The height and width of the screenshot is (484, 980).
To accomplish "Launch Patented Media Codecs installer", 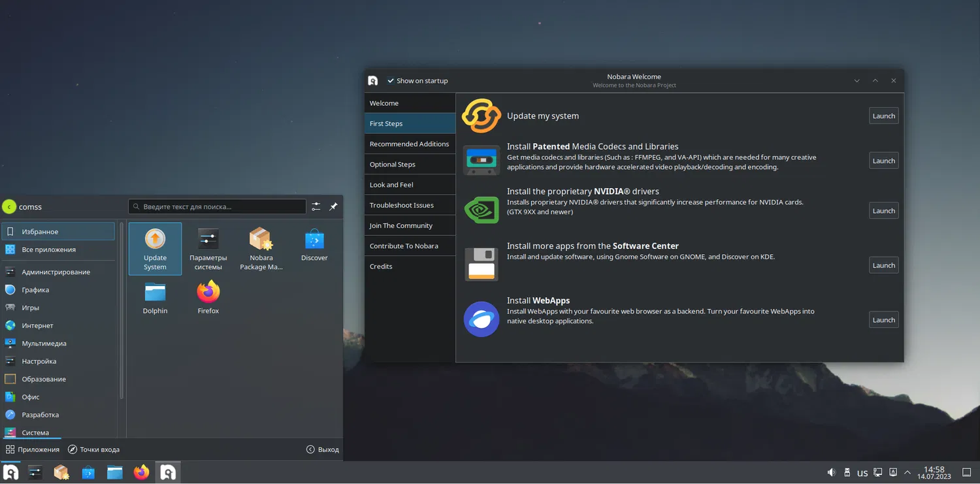I will (x=883, y=161).
